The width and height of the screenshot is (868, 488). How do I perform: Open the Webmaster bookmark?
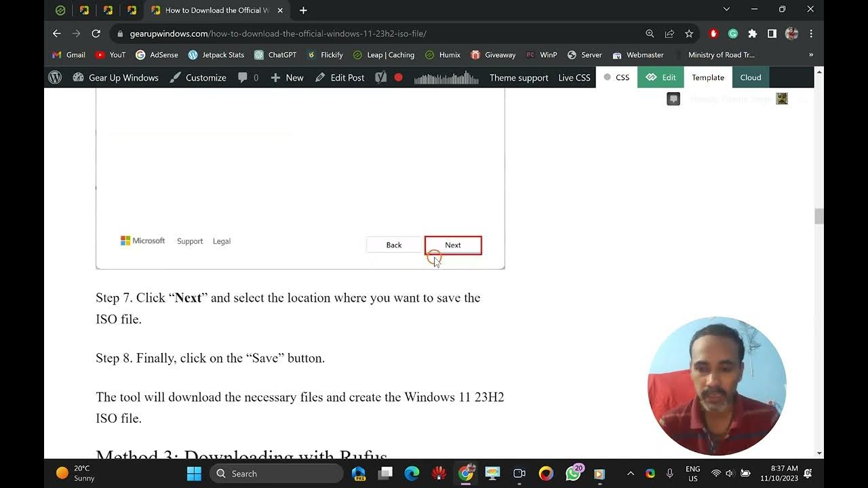(638, 55)
